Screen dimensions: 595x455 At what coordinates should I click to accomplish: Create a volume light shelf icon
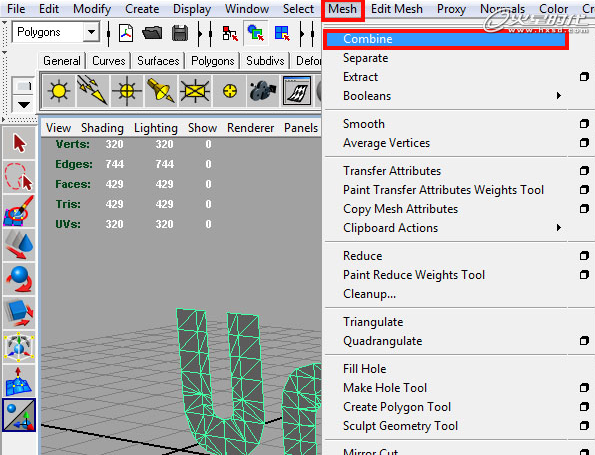pyautogui.click(x=229, y=91)
